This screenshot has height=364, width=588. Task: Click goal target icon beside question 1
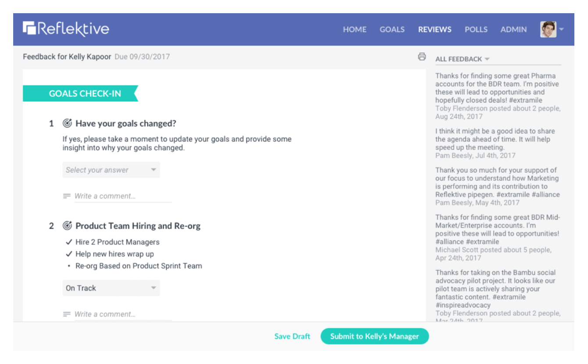[67, 124]
